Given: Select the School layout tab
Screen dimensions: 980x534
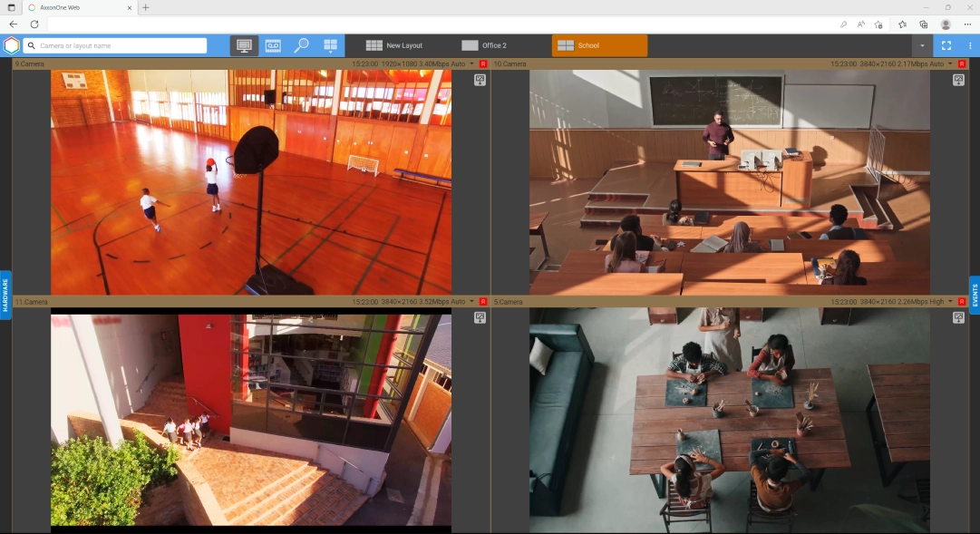Looking at the screenshot, I should (599, 45).
